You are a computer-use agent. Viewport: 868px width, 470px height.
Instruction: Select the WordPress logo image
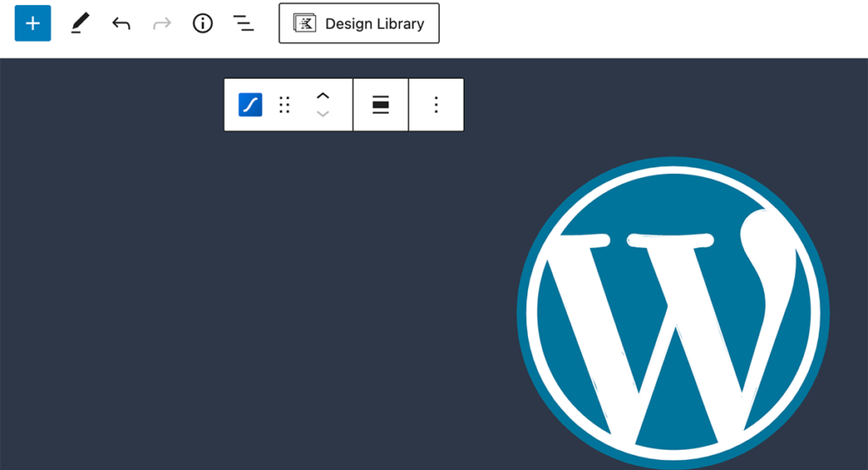click(x=673, y=313)
